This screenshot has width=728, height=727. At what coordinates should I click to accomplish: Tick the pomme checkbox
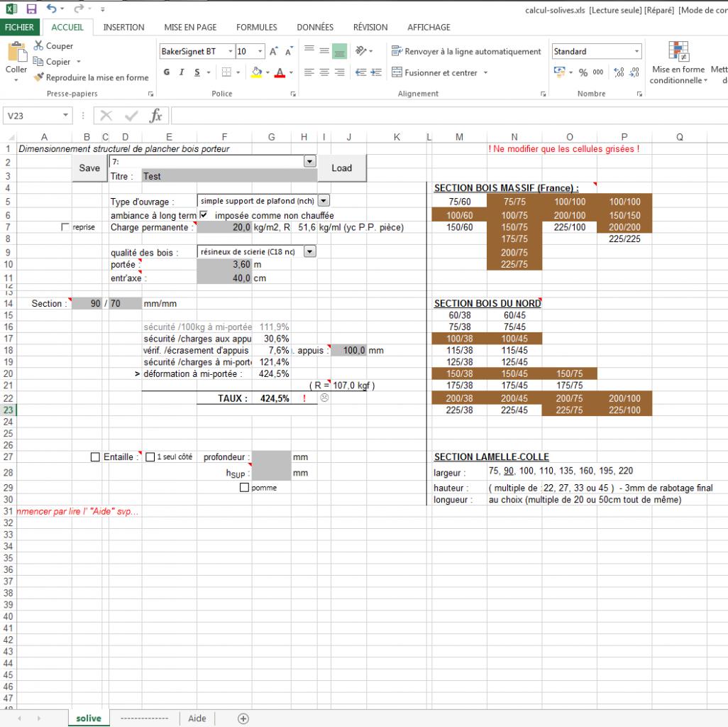[x=244, y=487]
